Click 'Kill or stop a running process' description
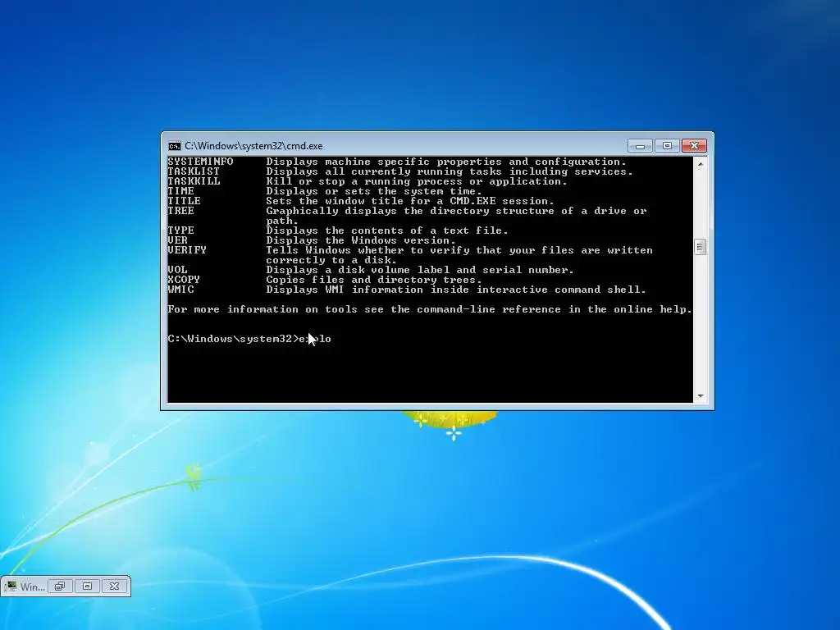 pyautogui.click(x=417, y=181)
